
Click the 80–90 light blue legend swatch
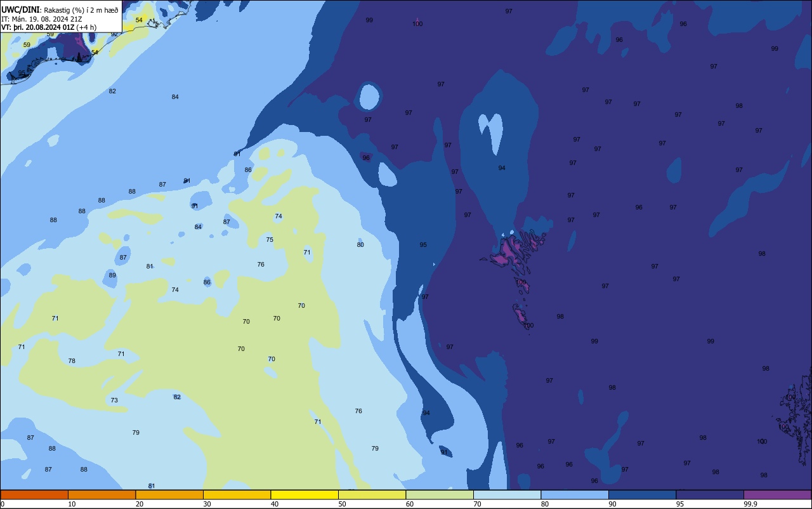(575, 494)
